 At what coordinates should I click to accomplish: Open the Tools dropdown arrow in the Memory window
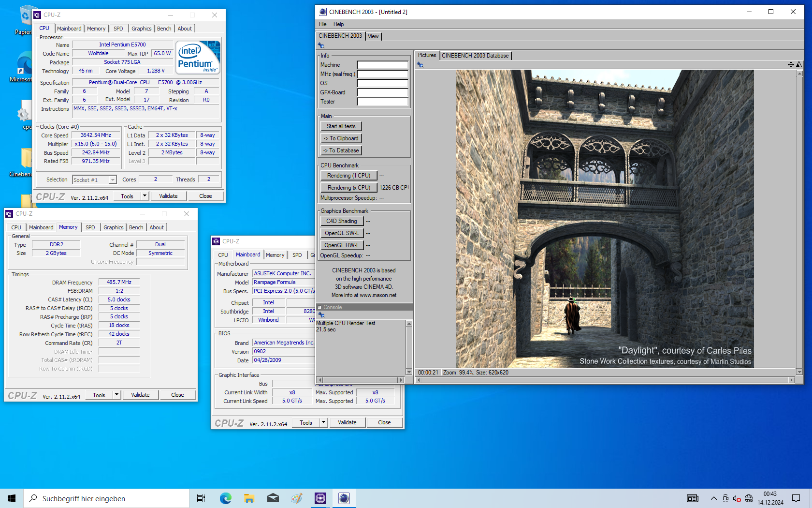116,395
